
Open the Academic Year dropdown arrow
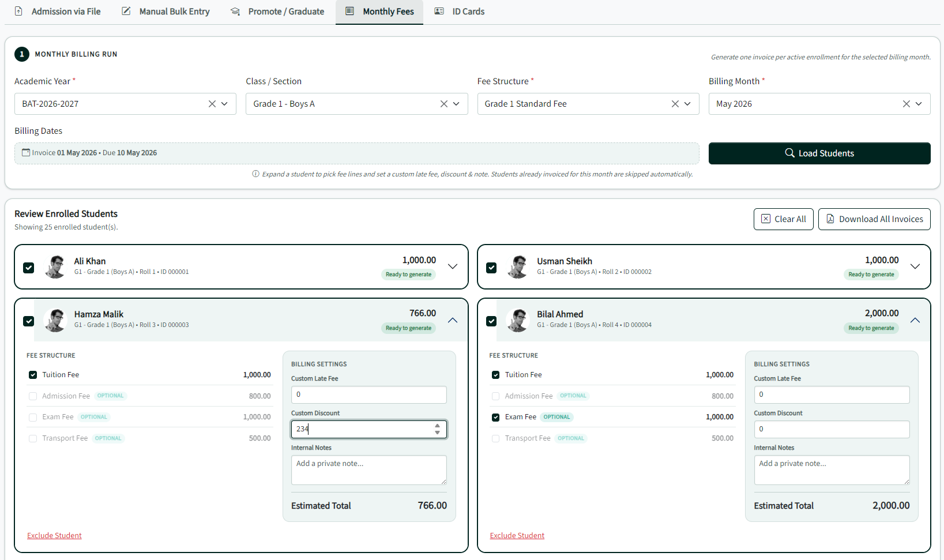coord(224,104)
